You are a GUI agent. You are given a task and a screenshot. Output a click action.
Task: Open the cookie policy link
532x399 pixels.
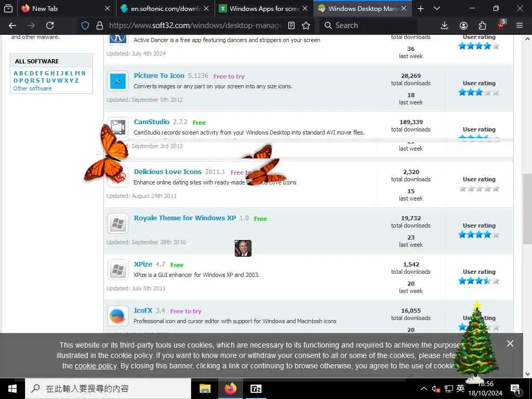pyautogui.click(x=96, y=366)
